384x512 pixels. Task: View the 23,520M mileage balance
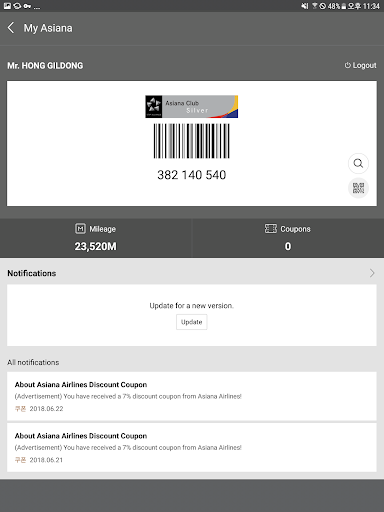[96, 246]
